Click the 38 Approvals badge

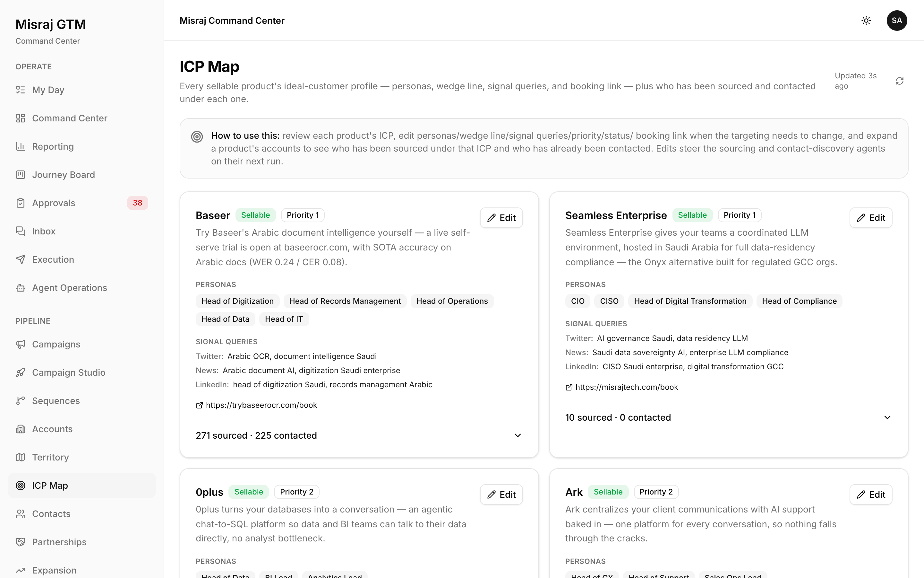pos(137,203)
